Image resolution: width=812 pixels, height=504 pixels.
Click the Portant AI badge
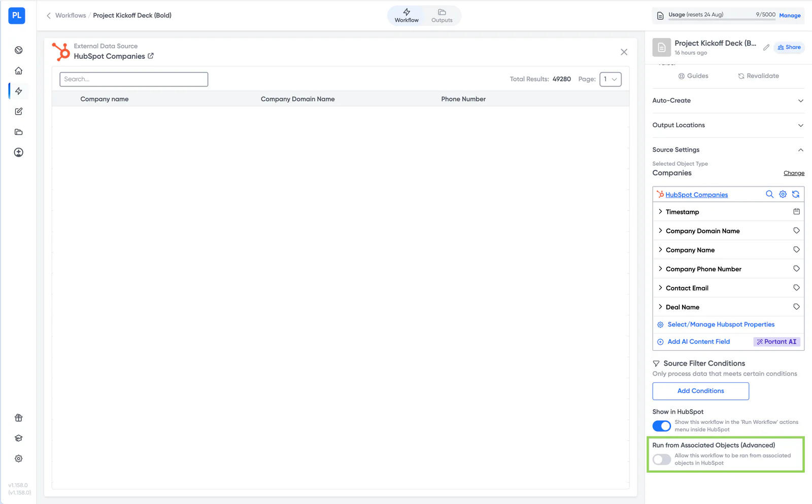coord(777,342)
